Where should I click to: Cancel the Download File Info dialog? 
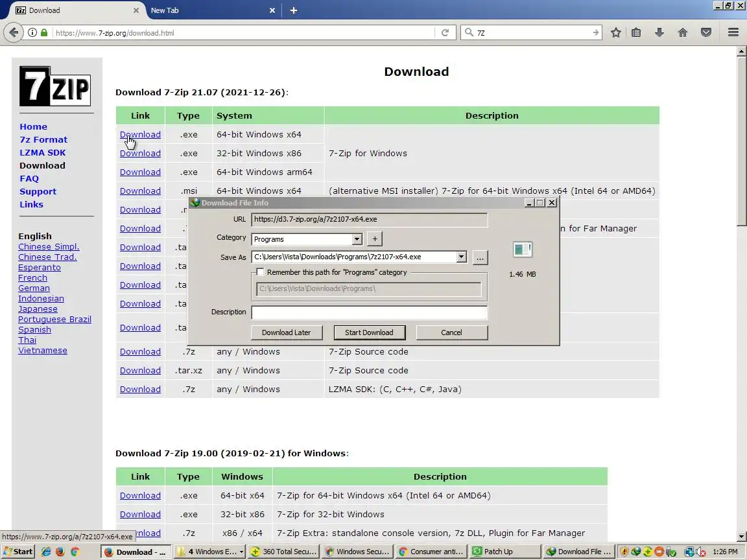pos(451,332)
